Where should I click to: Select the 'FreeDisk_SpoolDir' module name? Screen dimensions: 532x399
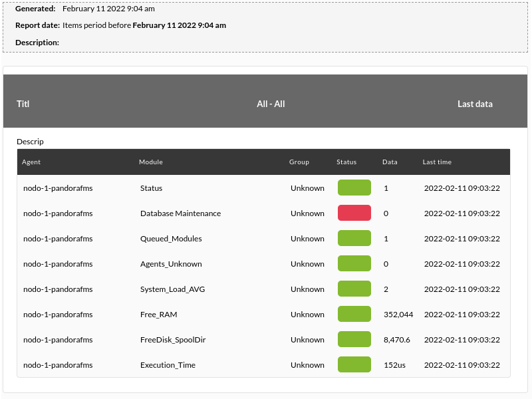[173, 340]
